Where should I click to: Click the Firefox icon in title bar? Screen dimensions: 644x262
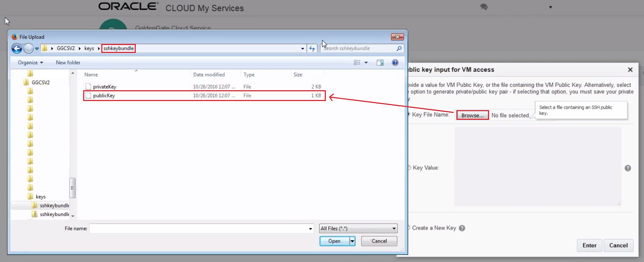pos(14,37)
